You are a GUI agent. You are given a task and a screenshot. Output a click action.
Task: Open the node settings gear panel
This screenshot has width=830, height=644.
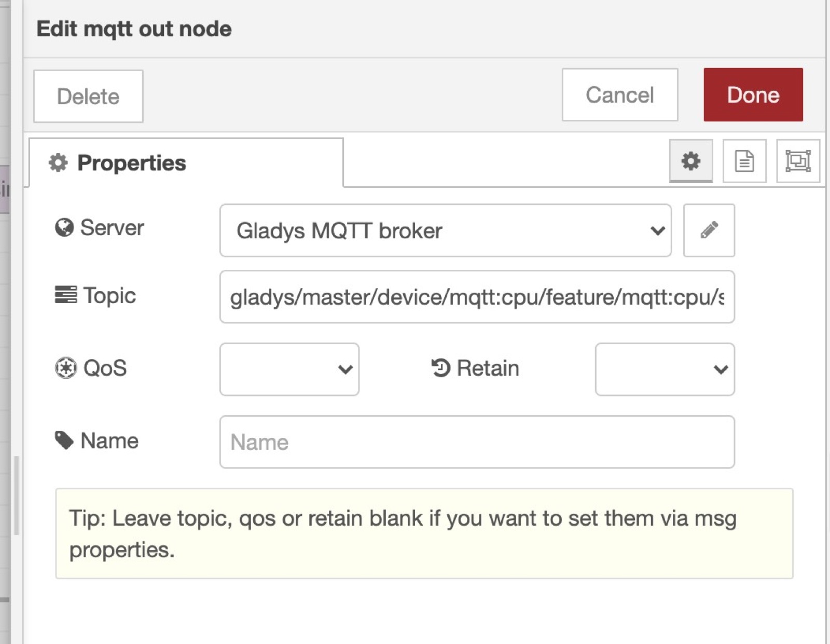point(690,162)
